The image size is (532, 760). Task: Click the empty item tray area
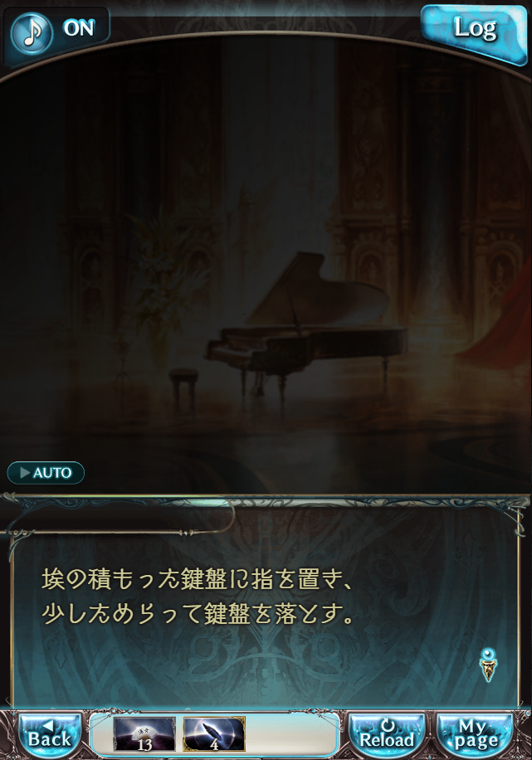[x=291, y=733]
